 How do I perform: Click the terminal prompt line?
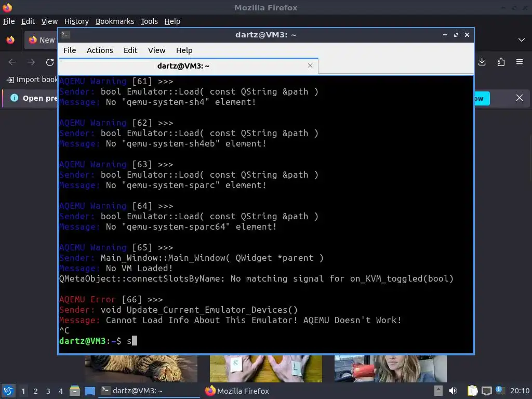click(98, 341)
